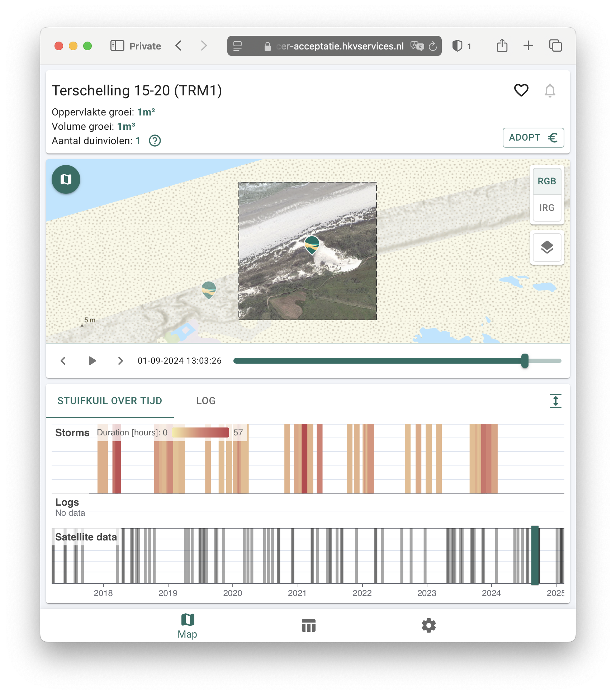
Task: Toggle the Safari sidebar
Action: 117,46
